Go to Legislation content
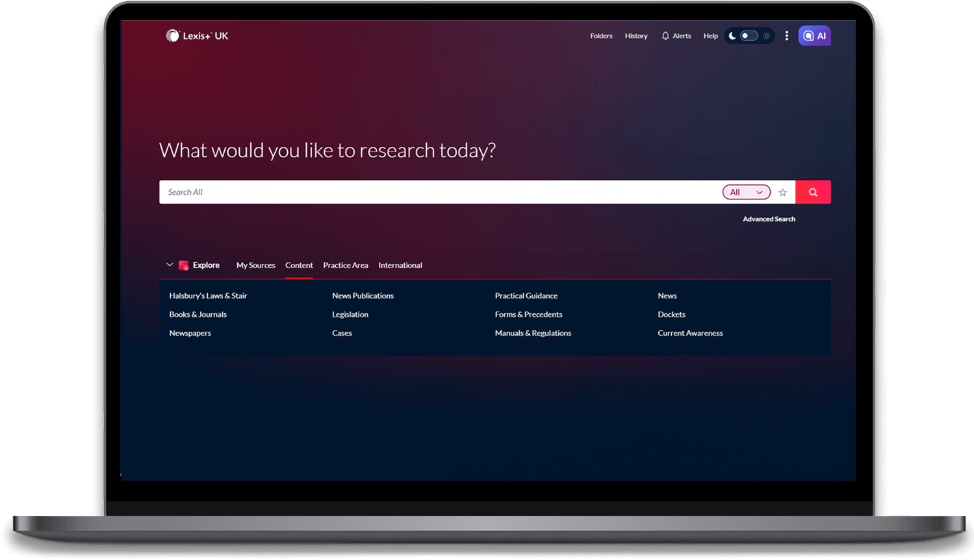Viewport: 974px width, 560px height. coord(350,314)
